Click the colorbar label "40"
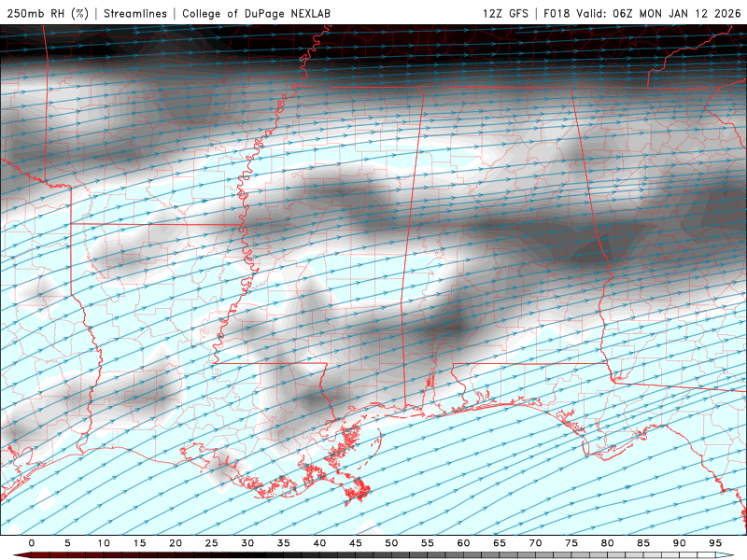 319,543
